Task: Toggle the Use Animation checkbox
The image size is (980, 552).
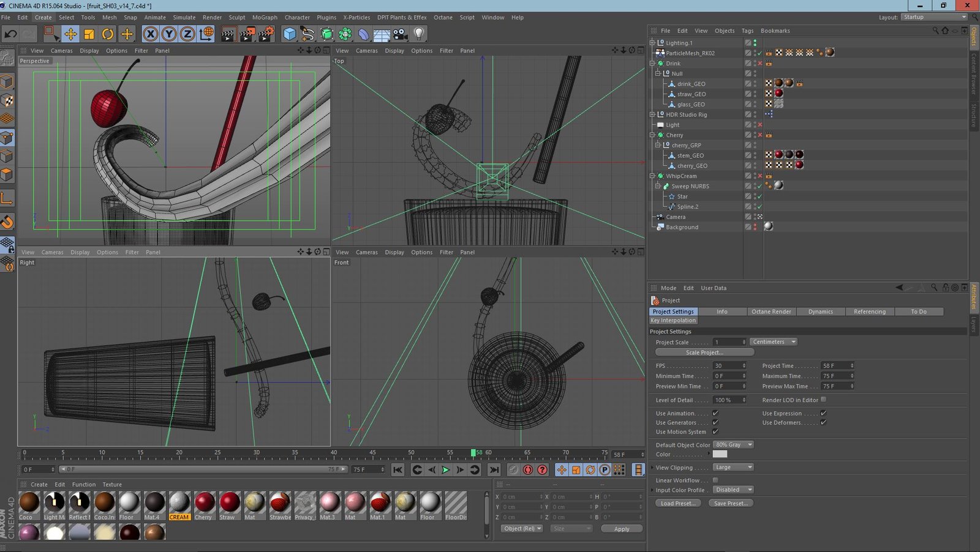Action: click(715, 413)
